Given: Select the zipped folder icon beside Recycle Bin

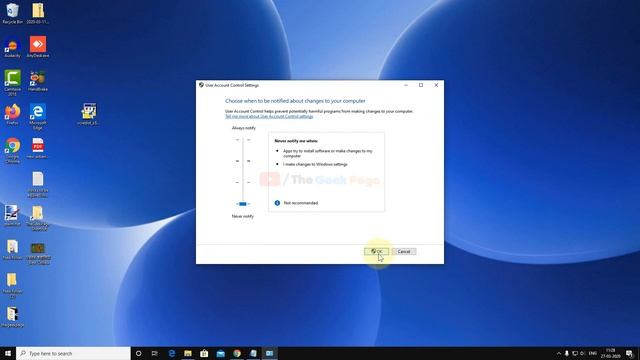Looking at the screenshot, I should tap(38, 13).
